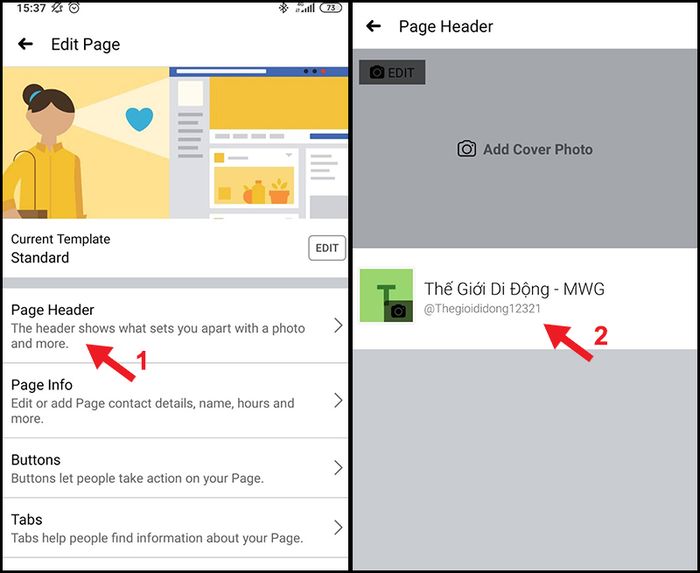Open the Page Info menu row
This screenshot has height=573, width=700.
tap(175, 401)
